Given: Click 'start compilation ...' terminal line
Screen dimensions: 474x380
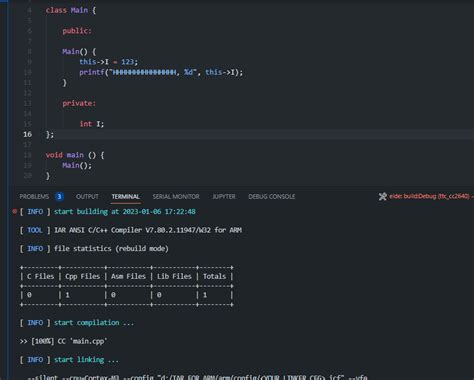Looking at the screenshot, I should pyautogui.click(x=94, y=323).
